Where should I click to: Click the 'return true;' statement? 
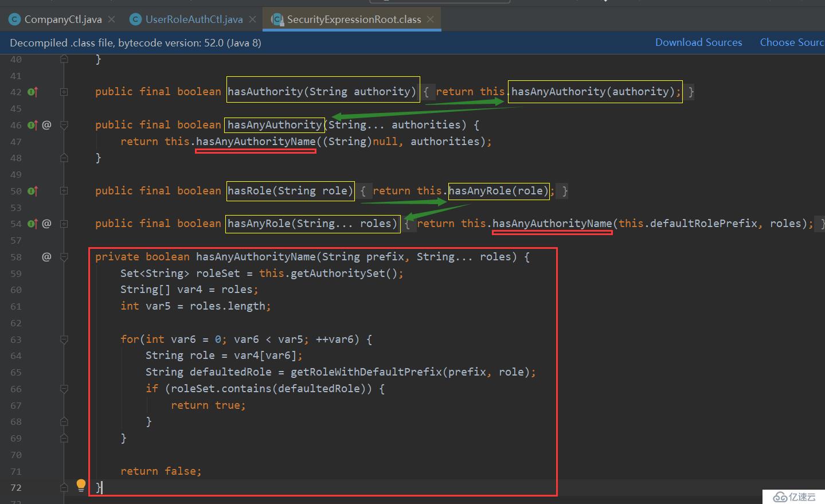coord(208,405)
